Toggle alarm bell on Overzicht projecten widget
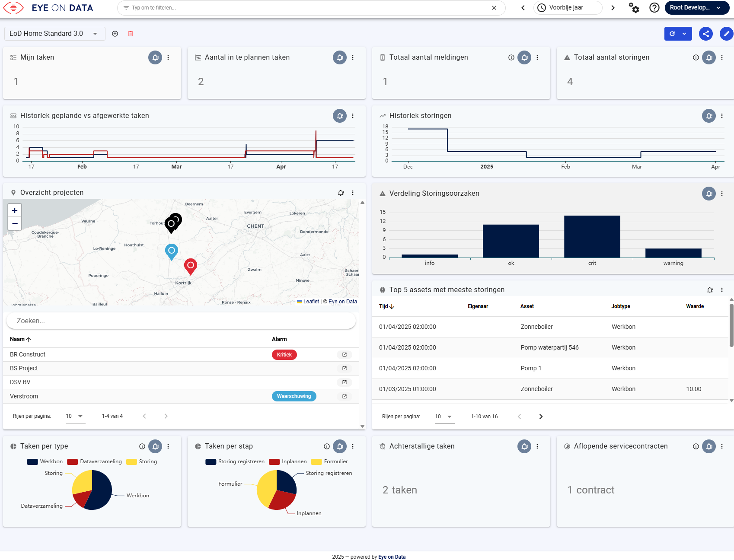The width and height of the screenshot is (734, 560). point(341,193)
